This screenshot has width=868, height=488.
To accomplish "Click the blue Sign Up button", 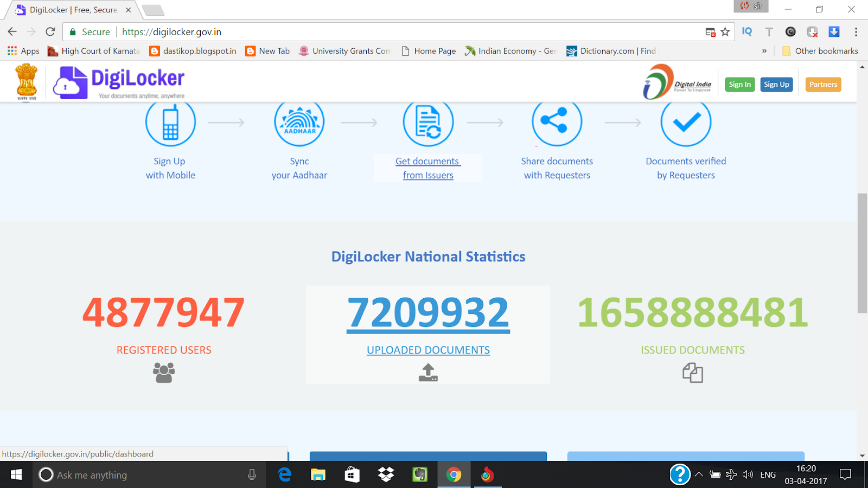I will 776,85.
